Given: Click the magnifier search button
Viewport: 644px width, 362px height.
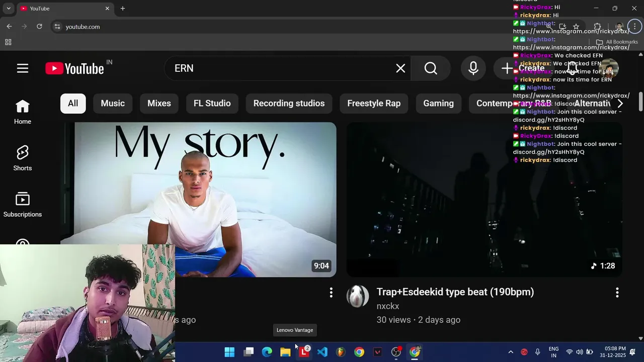Looking at the screenshot, I should point(431,68).
